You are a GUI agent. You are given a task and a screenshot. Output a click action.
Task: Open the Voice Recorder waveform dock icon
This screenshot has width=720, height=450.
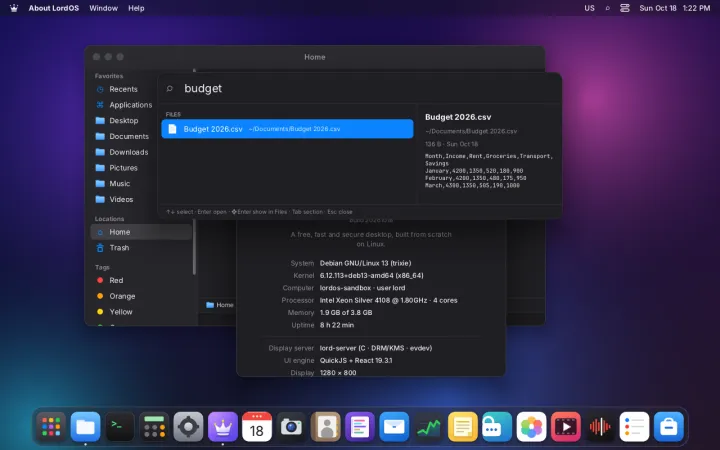pyautogui.click(x=600, y=427)
